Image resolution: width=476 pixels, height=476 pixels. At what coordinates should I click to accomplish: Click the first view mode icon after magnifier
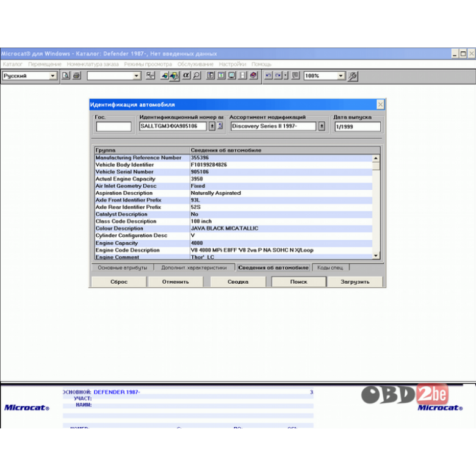tap(211, 76)
